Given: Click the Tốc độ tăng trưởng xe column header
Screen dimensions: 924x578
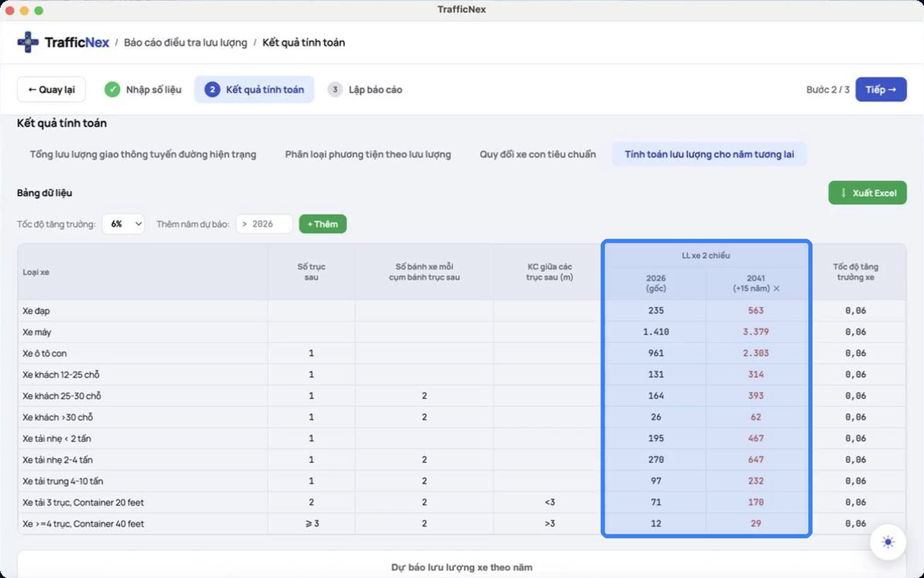Looking at the screenshot, I should click(855, 272).
